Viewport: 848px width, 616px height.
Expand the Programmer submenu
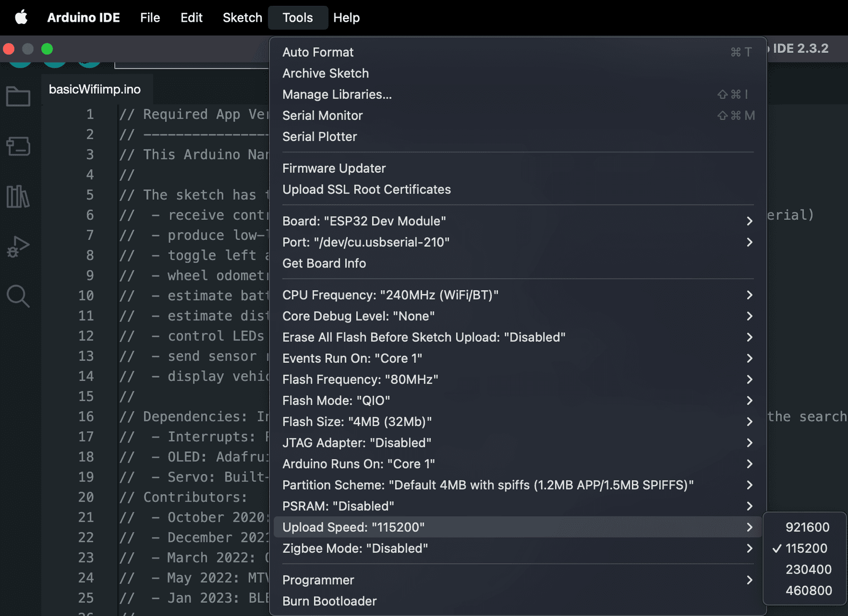pyautogui.click(x=518, y=580)
